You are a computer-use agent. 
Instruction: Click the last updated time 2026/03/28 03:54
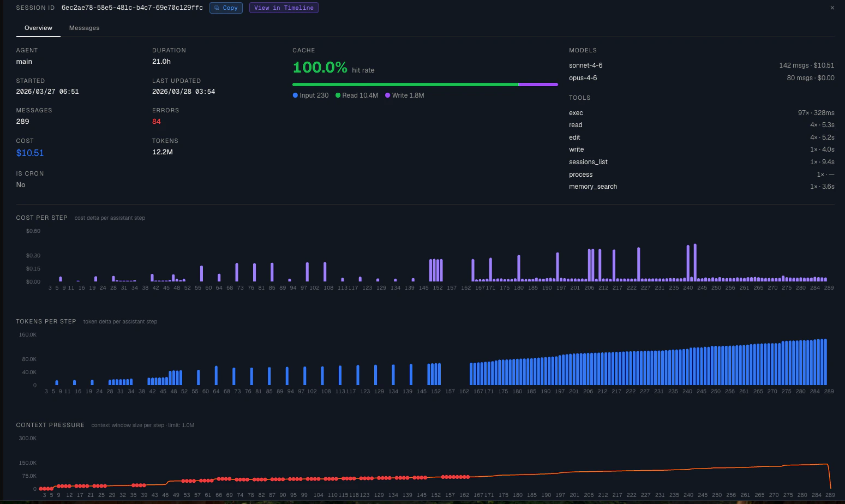point(183,92)
